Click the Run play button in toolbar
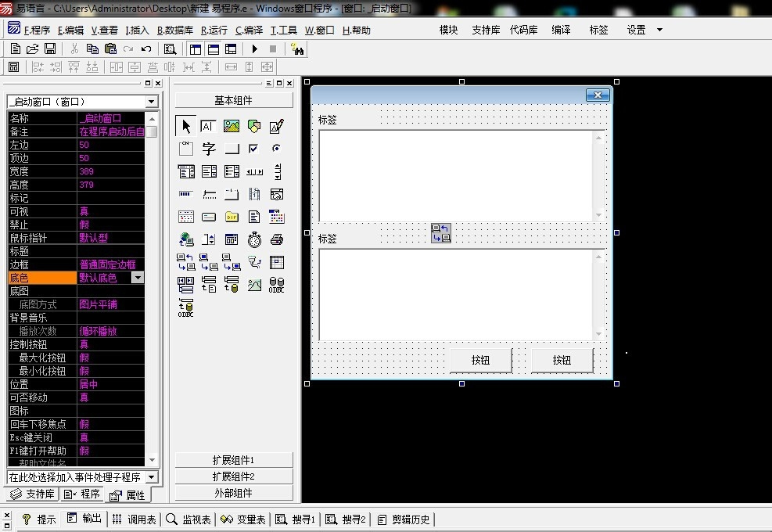The image size is (772, 532). click(x=255, y=49)
